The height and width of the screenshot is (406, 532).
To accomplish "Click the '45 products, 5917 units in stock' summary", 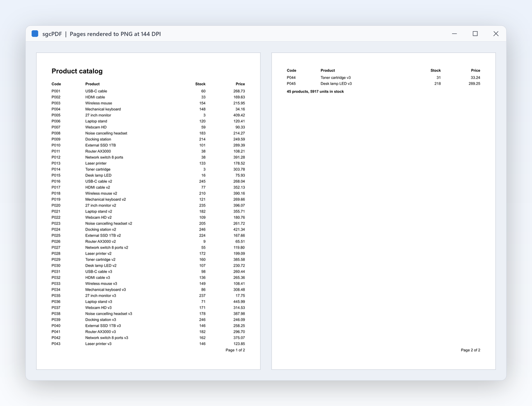I will pos(315,91).
